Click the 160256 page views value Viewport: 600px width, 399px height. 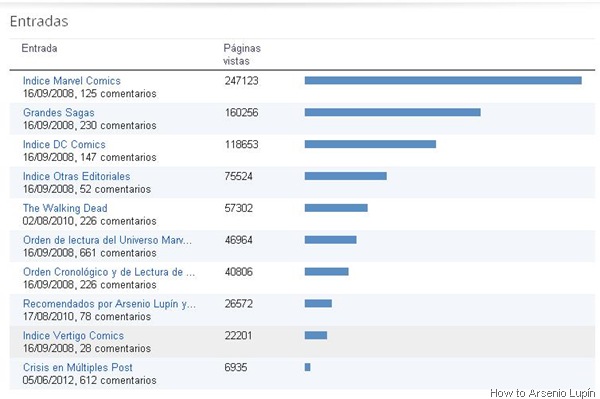pos(241,112)
